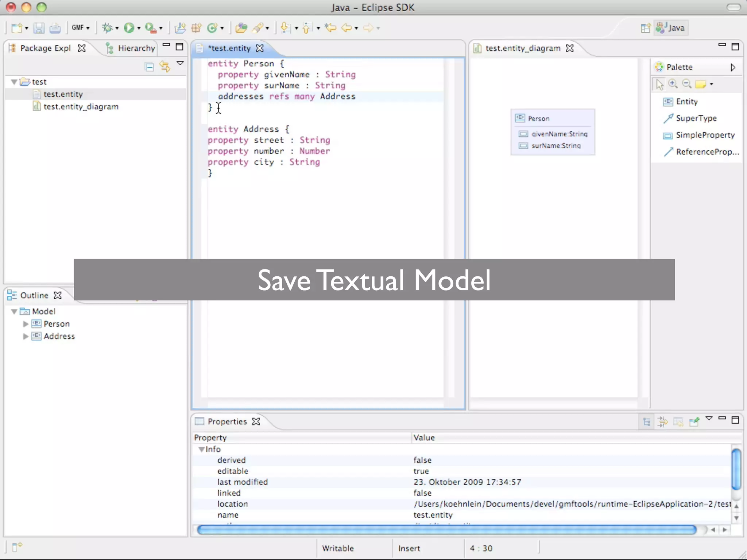
Task: Click the Search flashlight icon
Action: 258,28
